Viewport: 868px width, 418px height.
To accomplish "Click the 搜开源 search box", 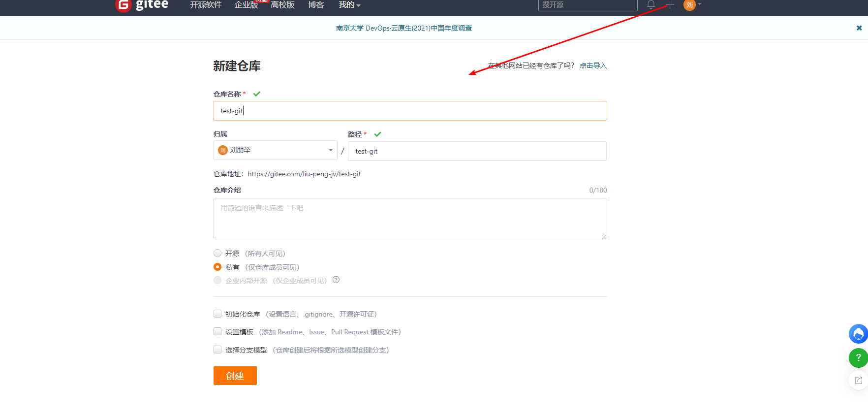I will (588, 5).
